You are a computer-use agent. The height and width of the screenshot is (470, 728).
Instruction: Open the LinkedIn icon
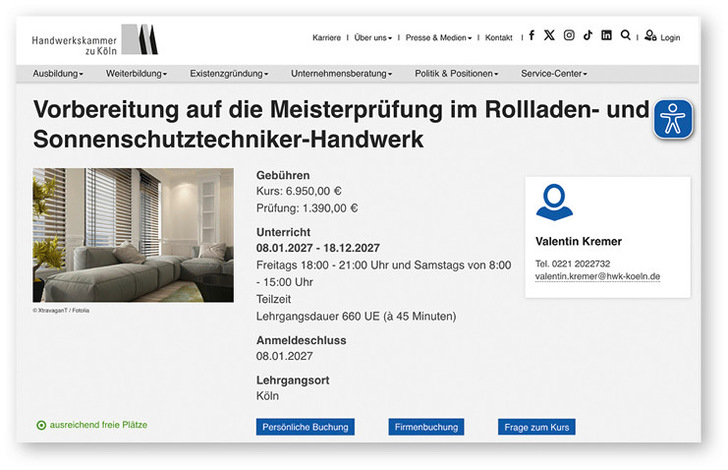point(606,35)
